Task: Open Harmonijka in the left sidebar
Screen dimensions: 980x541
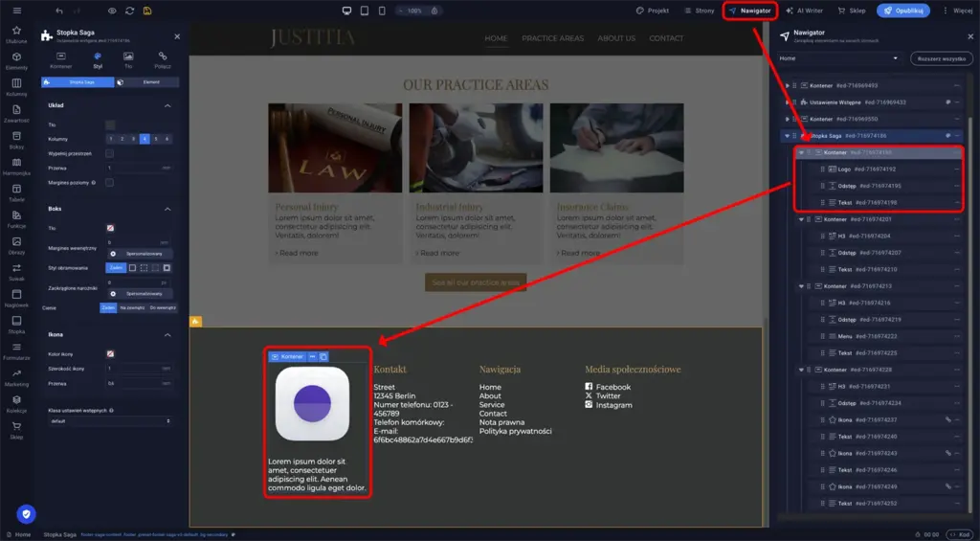Action: click(x=17, y=167)
